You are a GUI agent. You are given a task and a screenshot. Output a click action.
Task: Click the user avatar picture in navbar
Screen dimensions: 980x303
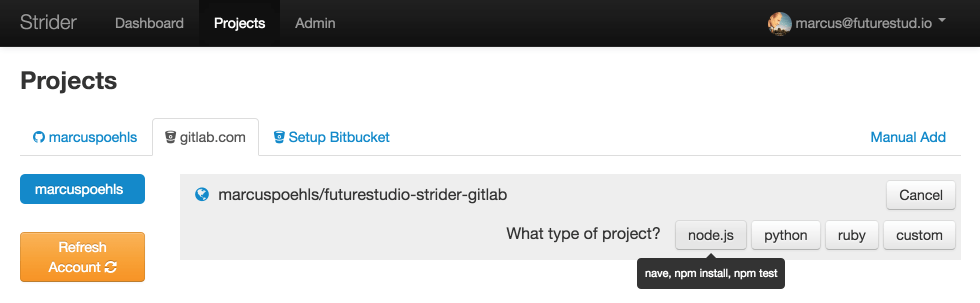[x=779, y=23]
